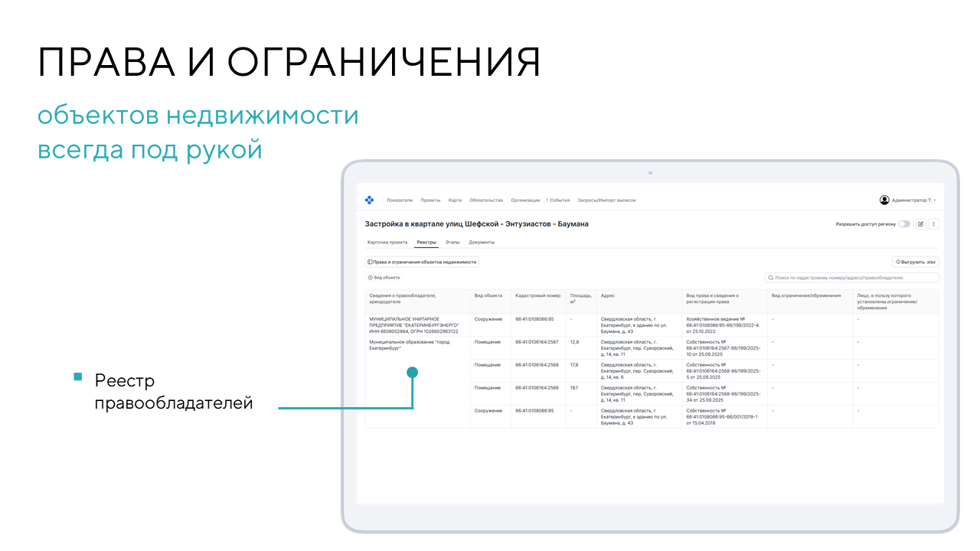This screenshot has width=980, height=551.
Task: Toggle Разрешить доступ региону switch
Action: 904,224
